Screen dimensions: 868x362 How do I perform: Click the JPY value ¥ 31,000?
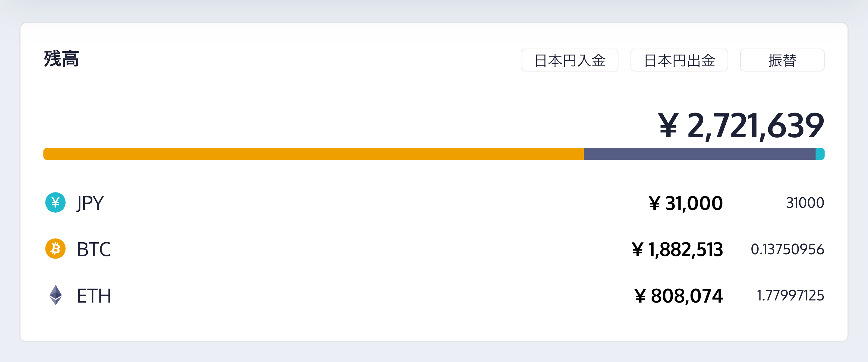[685, 203]
